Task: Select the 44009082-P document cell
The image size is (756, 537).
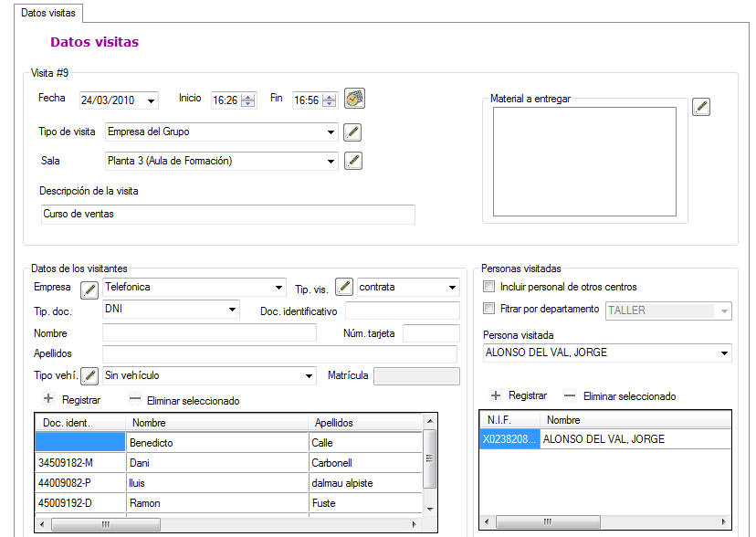Action: 80,483
